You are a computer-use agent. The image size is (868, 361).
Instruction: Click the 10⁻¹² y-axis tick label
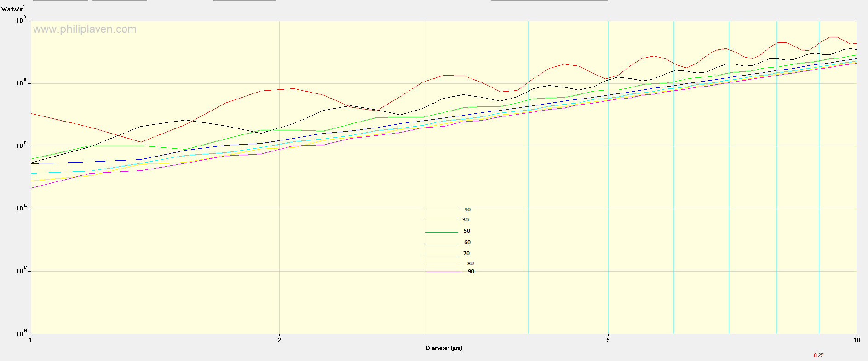click(21, 208)
